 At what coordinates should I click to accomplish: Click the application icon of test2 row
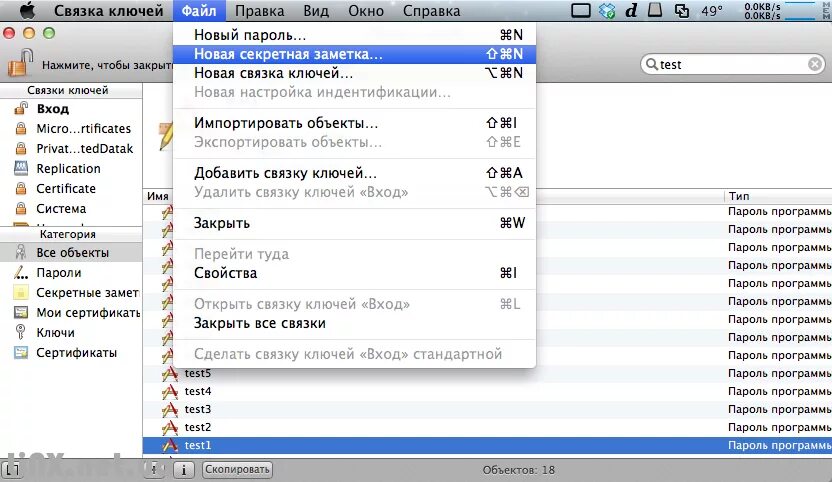[x=170, y=427]
